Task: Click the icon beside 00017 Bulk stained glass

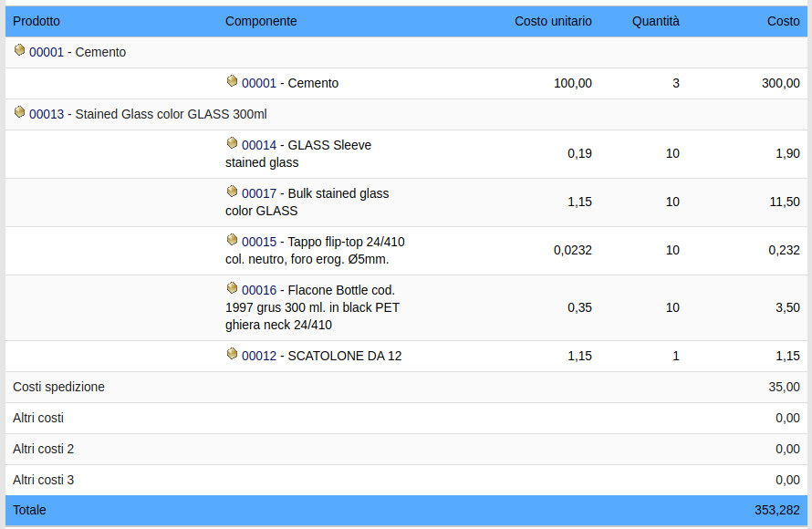Action: [232, 192]
